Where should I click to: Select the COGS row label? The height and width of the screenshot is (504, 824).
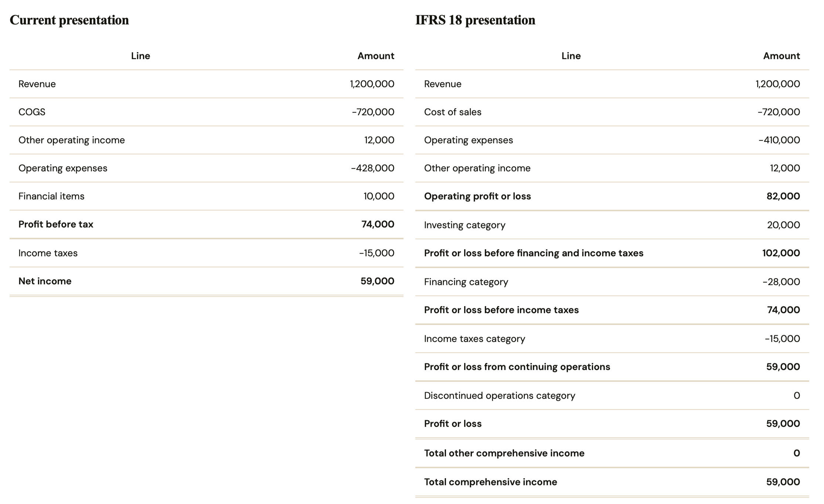click(x=32, y=112)
